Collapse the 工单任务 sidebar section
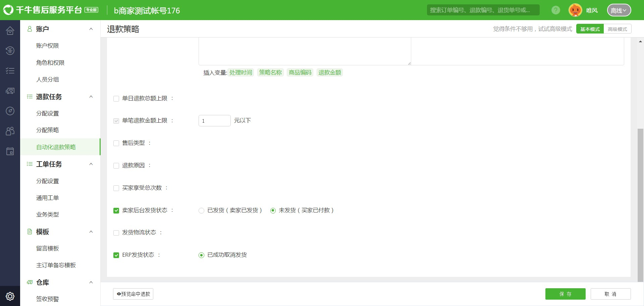The image size is (644, 306). point(91,164)
